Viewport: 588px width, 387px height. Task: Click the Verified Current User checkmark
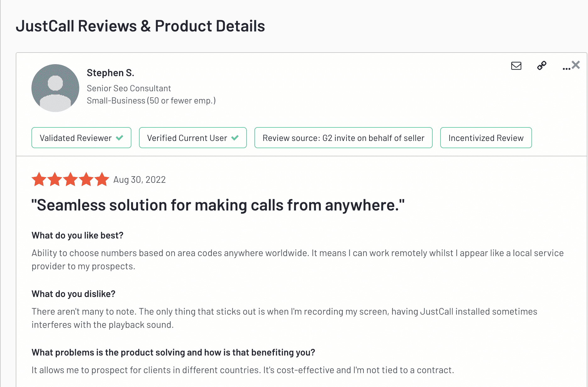(235, 138)
